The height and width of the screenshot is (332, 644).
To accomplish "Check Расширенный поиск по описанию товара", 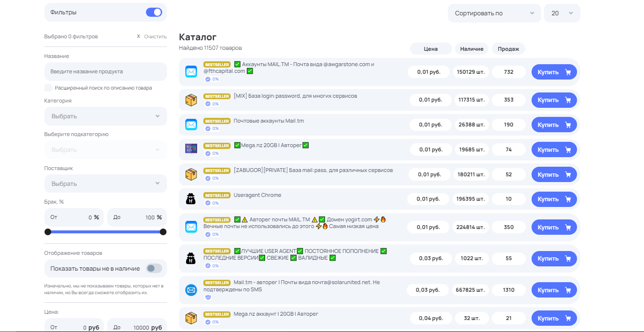I will 48,88.
